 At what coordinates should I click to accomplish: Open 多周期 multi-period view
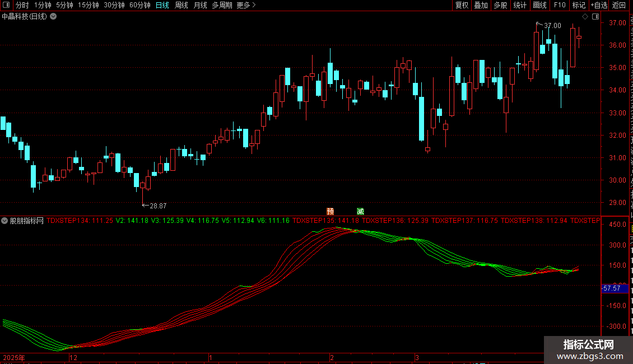[222, 5]
